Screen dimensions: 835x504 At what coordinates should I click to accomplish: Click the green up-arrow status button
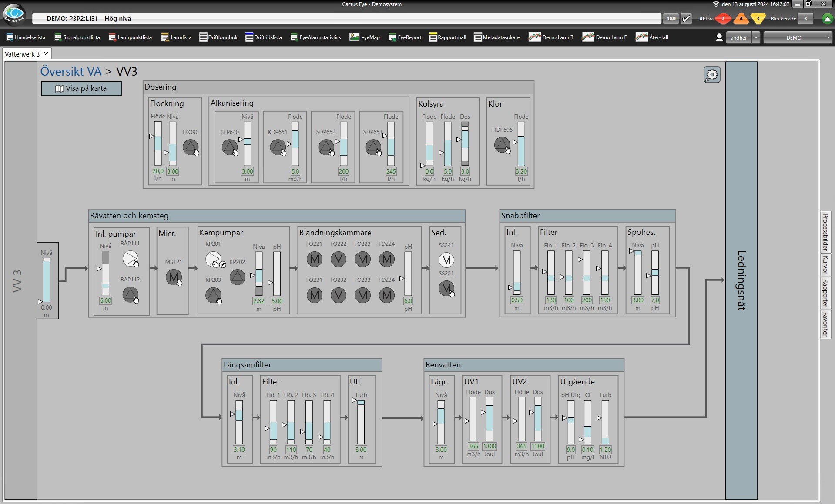coord(827,19)
